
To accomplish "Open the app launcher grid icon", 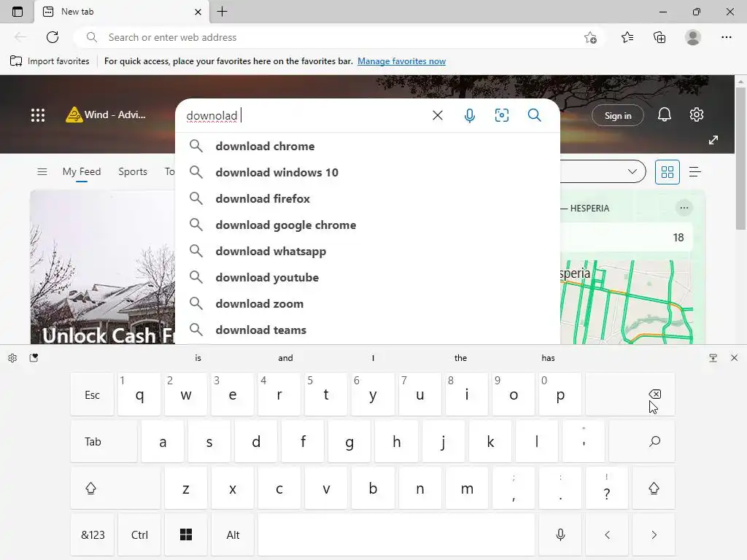I will [38, 114].
